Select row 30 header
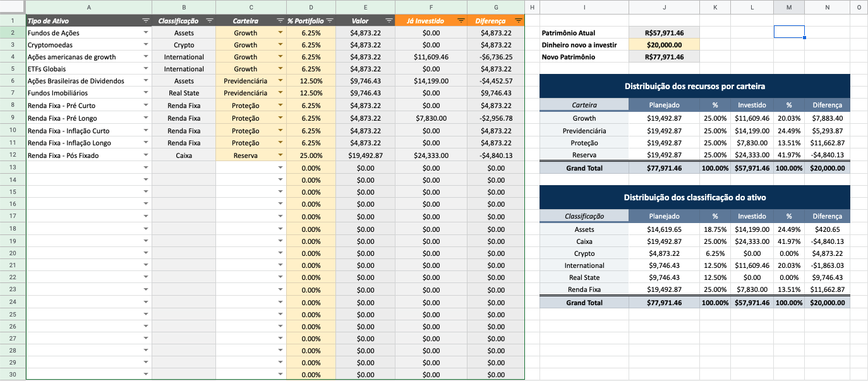 [x=13, y=375]
